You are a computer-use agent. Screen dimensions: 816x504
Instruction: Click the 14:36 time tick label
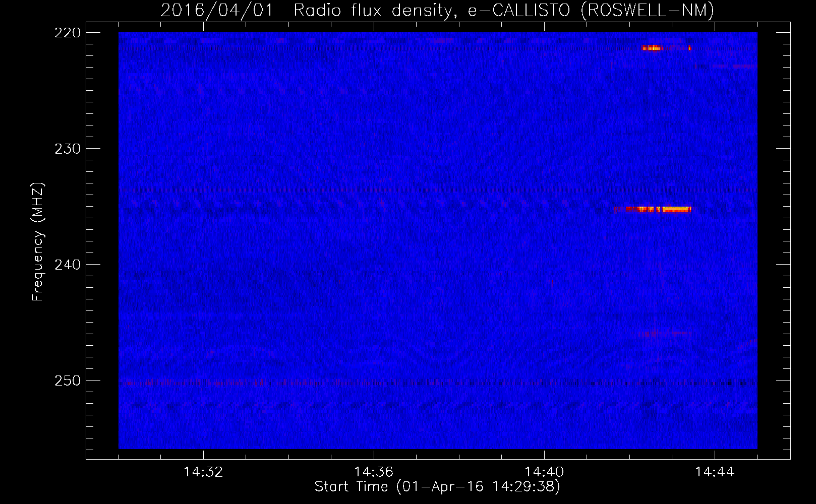pyautogui.click(x=374, y=472)
